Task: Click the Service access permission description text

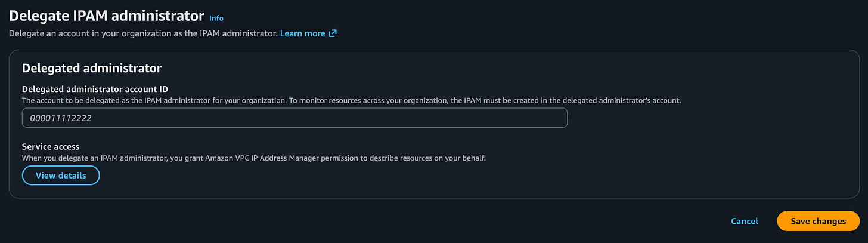Action: [x=254, y=158]
